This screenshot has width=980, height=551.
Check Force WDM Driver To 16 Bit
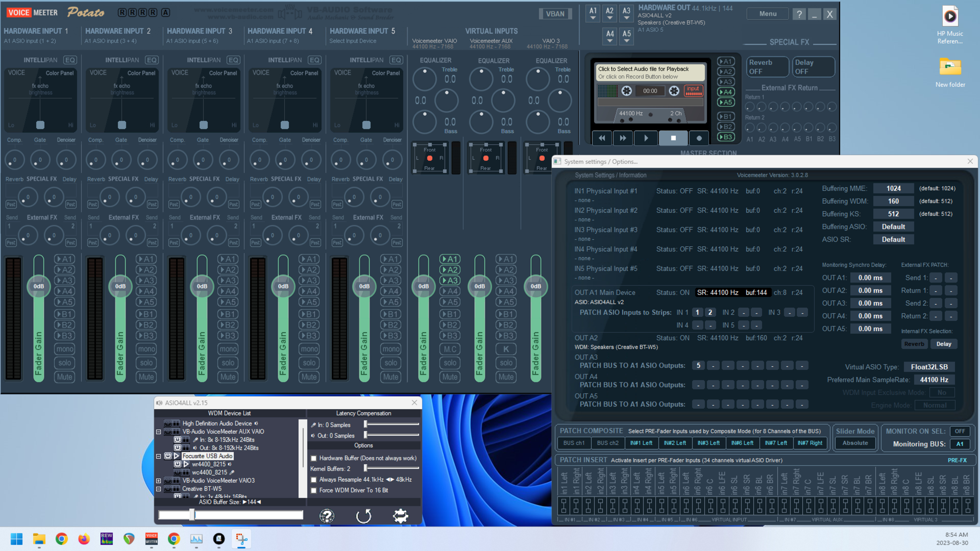point(314,491)
